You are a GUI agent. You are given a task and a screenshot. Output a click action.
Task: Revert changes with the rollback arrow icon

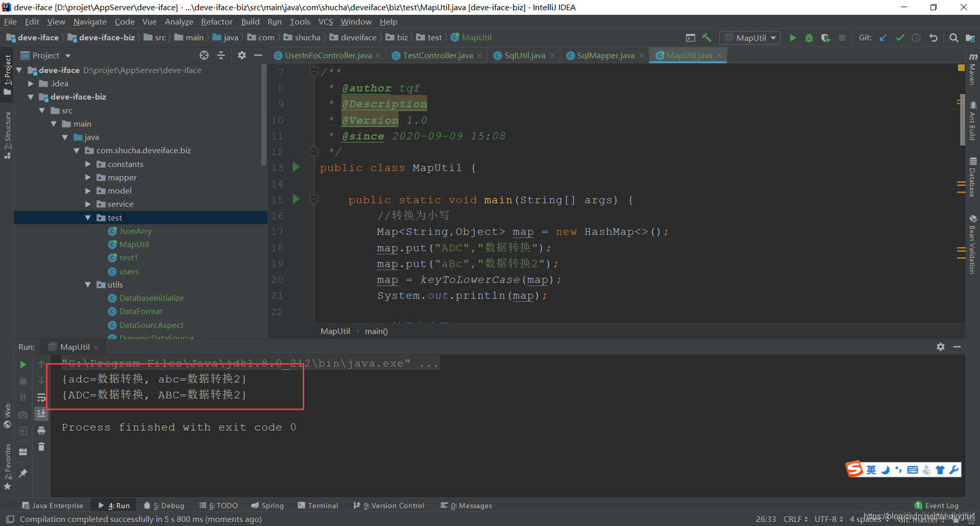click(933, 38)
